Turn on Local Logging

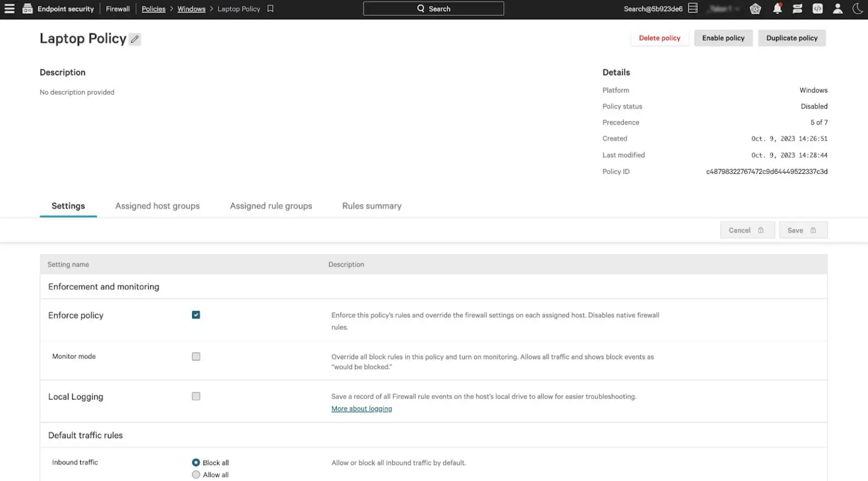(x=196, y=396)
